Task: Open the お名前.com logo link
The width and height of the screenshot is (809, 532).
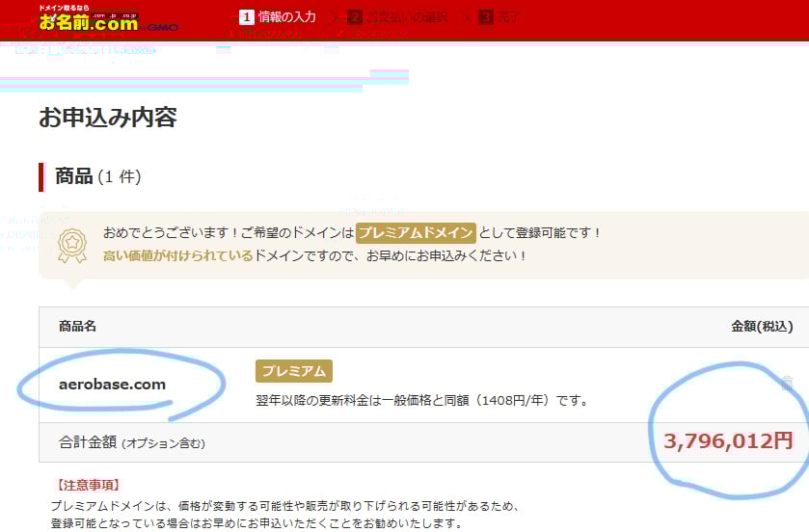Action: (x=89, y=18)
